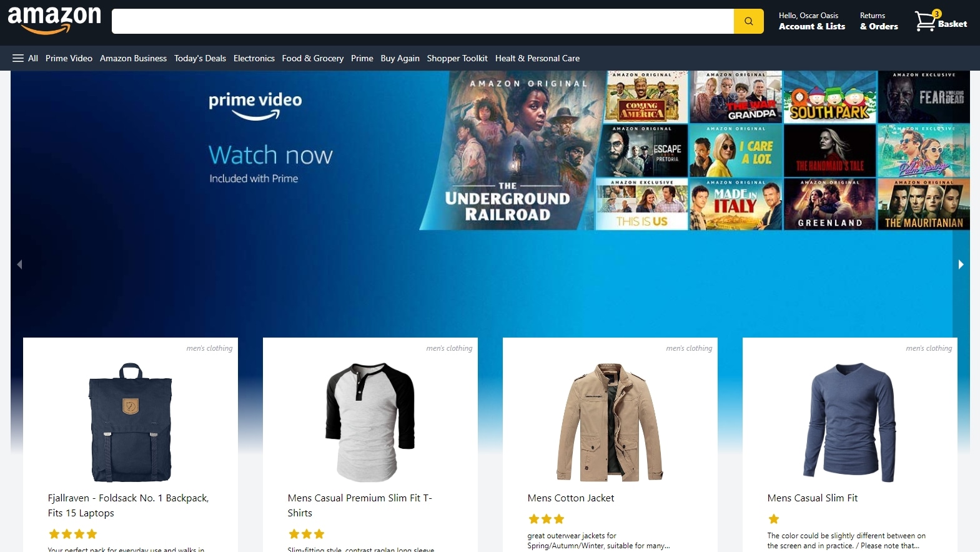The height and width of the screenshot is (552, 980).
Task: Open the hamburger All menu icon
Action: pyautogui.click(x=18, y=58)
